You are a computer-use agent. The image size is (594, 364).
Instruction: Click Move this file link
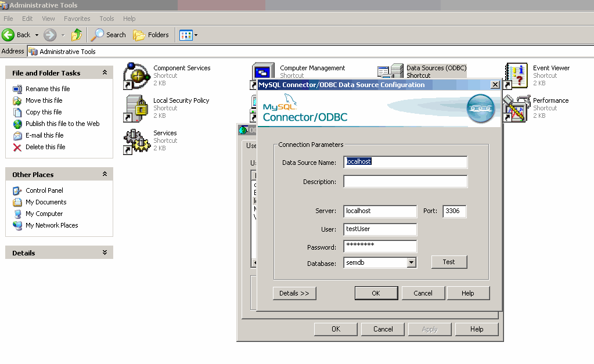click(x=44, y=100)
